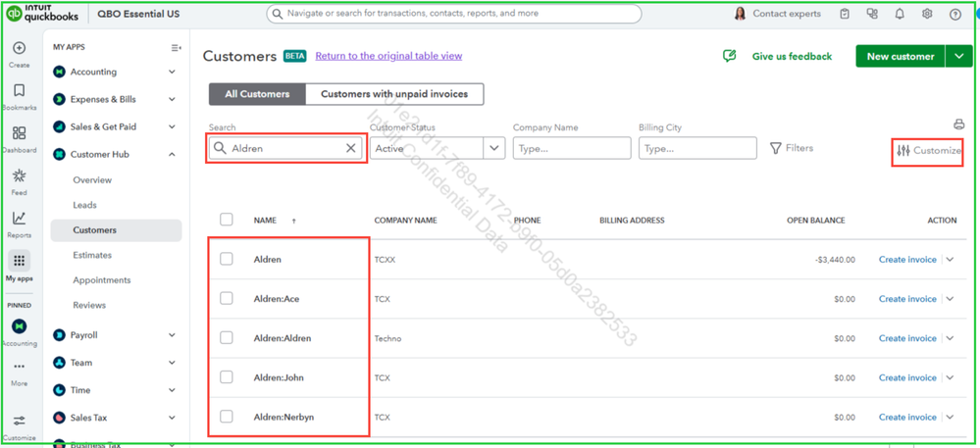Expand the Time section
Viewport: 980px width, 448px height.
[x=172, y=390]
